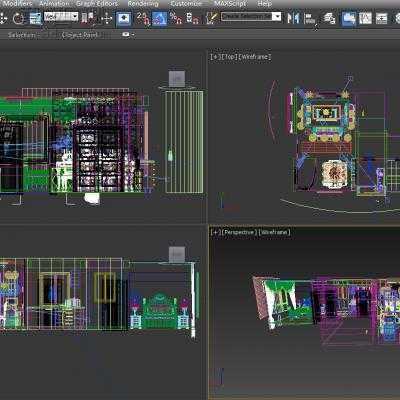Open the Use Pivot Point Center flyout
The image size is (400, 400).
(x=88, y=18)
